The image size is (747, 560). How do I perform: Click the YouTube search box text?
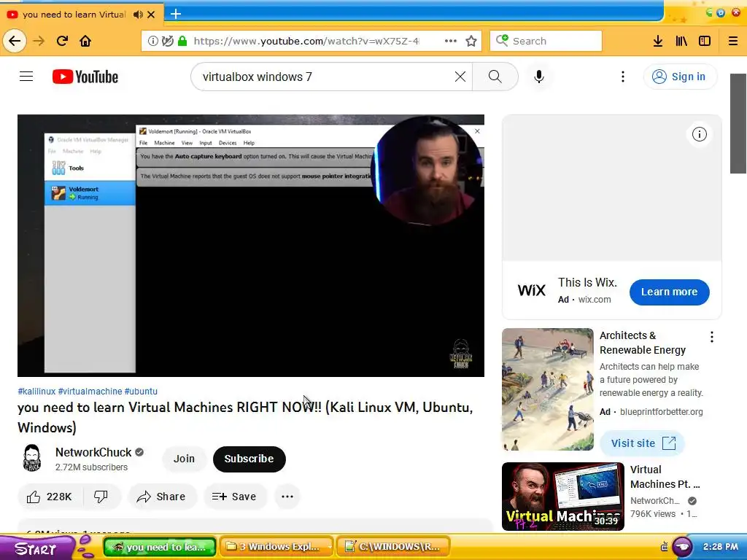point(258,77)
